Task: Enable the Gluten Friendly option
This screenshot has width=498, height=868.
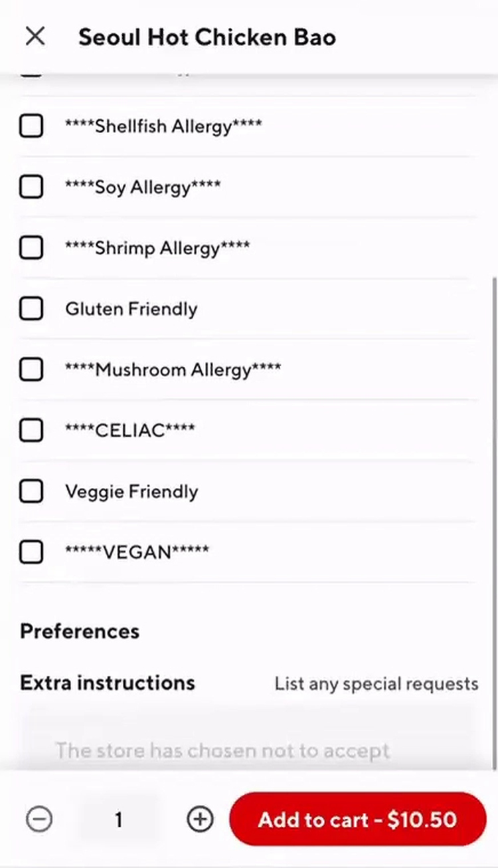Action: [x=31, y=308]
